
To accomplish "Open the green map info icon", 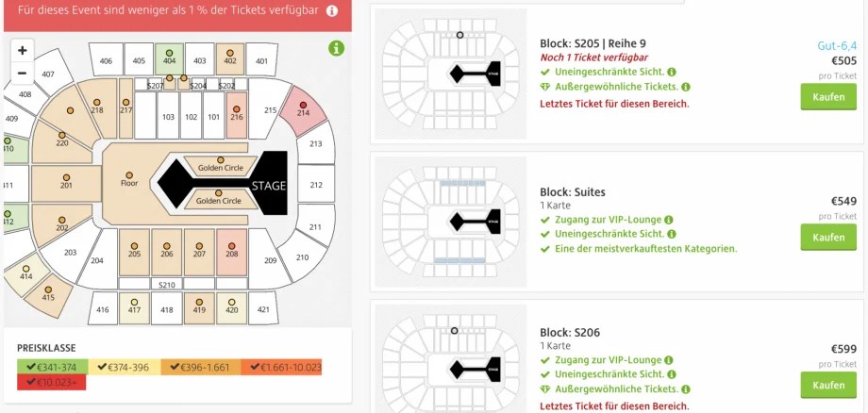I will [x=336, y=48].
